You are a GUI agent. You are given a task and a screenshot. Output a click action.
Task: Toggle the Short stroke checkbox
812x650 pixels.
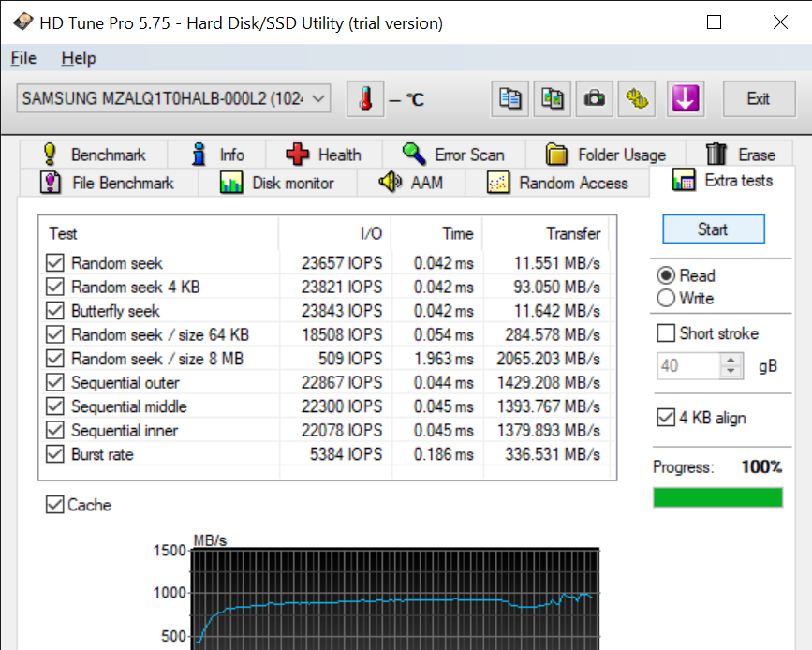666,333
